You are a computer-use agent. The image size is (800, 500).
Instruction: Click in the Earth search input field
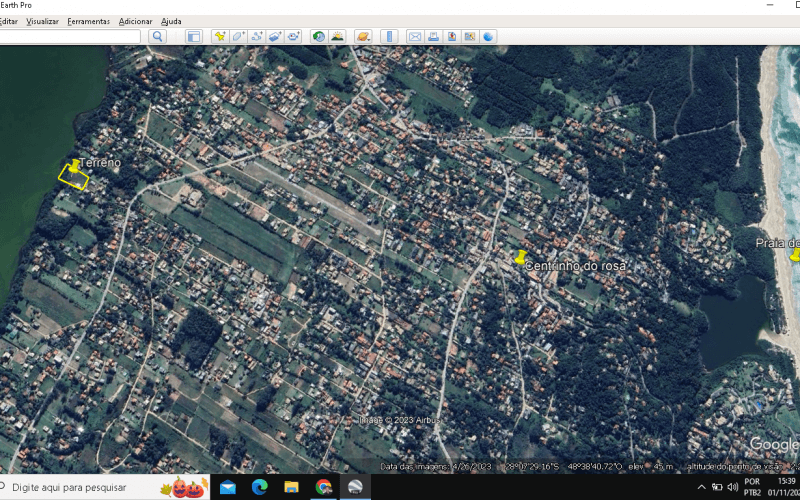70,36
